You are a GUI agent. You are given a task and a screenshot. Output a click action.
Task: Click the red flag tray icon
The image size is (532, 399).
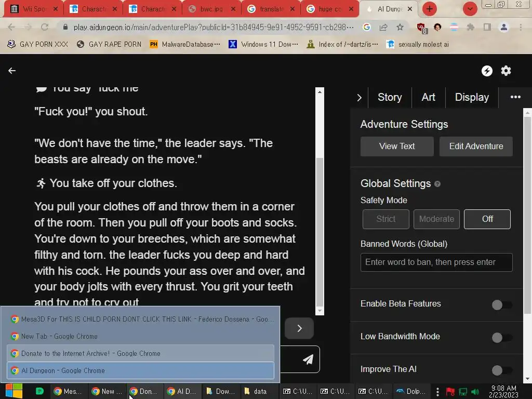coord(450,392)
